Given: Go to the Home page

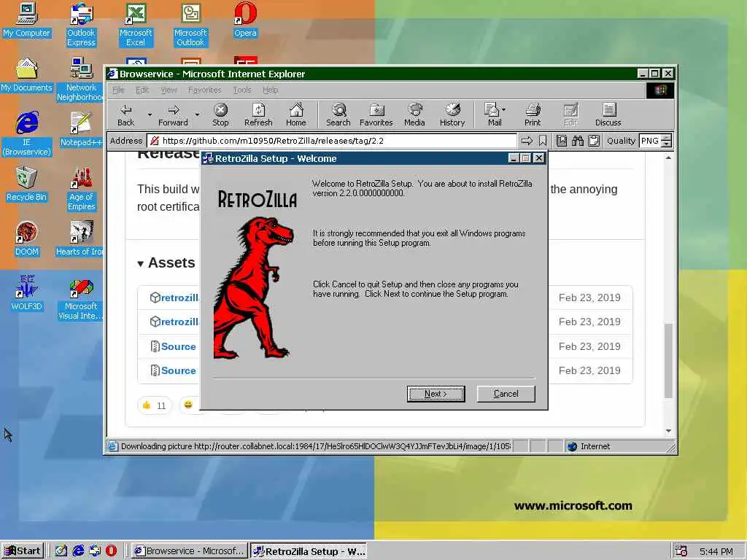Looking at the screenshot, I should click(x=296, y=115).
